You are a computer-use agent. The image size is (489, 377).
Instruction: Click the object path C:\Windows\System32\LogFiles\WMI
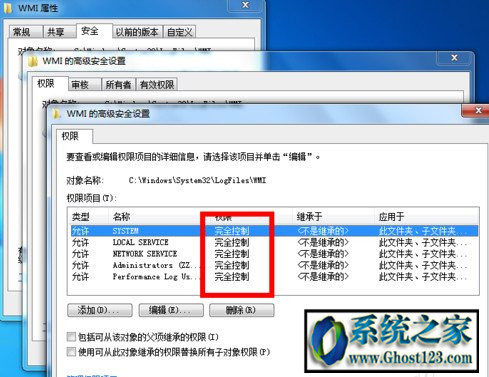point(197,180)
